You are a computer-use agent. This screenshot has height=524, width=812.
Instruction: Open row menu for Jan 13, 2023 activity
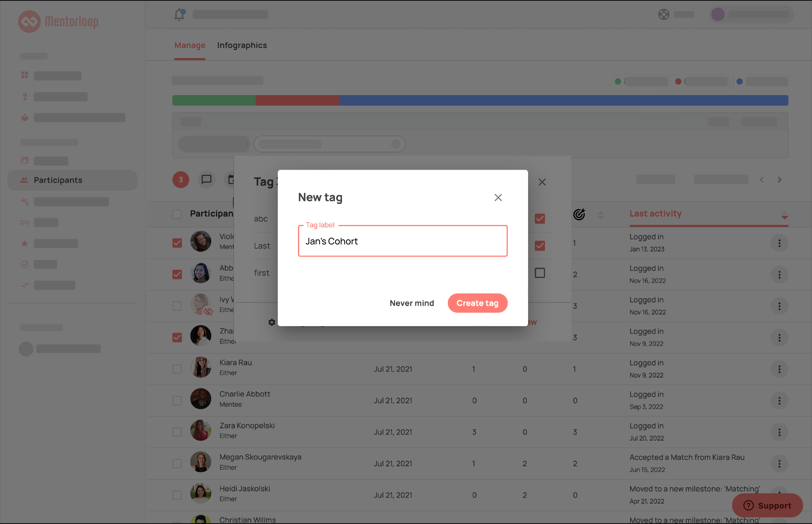tap(779, 243)
